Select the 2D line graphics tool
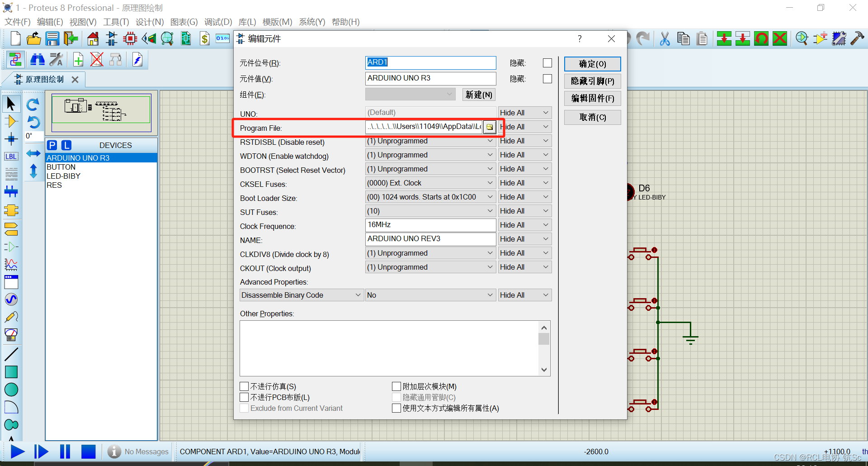Screen dimensions: 868x466 point(11,354)
